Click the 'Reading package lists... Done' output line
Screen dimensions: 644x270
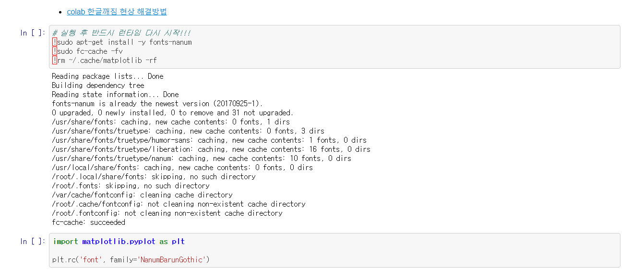(107, 76)
